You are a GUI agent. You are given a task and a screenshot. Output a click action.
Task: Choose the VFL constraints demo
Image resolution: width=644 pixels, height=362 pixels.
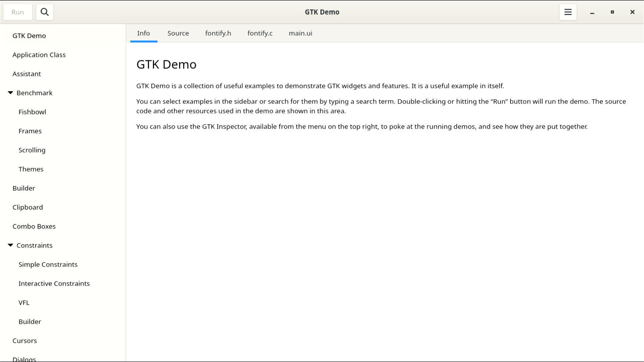tap(63, 303)
